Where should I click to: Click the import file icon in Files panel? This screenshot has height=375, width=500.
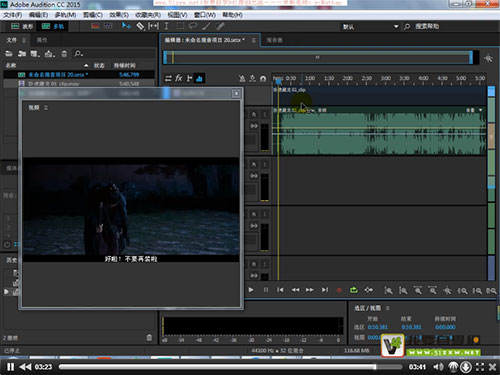click(x=22, y=53)
